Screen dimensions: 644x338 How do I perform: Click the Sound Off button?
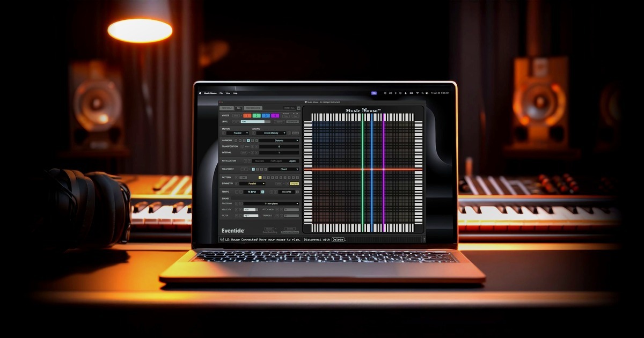pyautogui.click(x=292, y=122)
